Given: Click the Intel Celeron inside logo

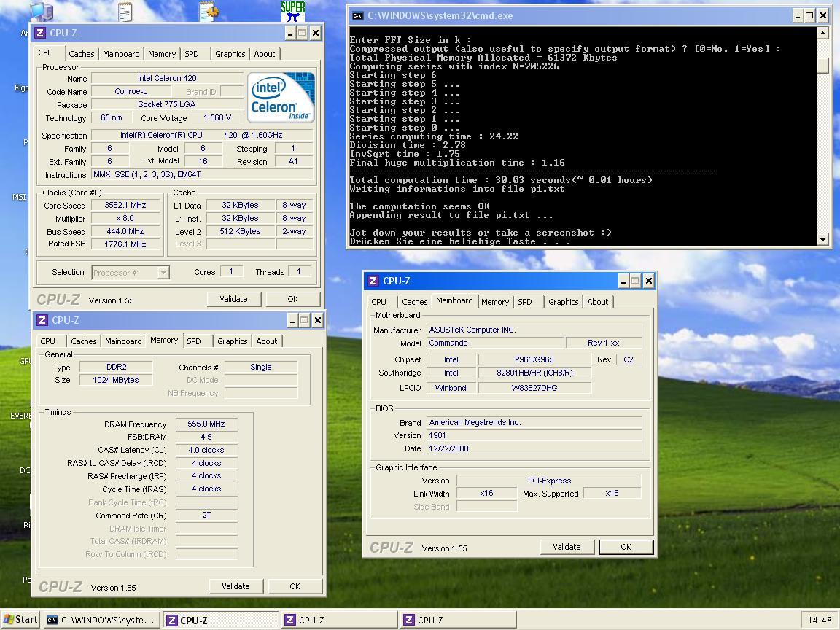Looking at the screenshot, I should (x=281, y=98).
